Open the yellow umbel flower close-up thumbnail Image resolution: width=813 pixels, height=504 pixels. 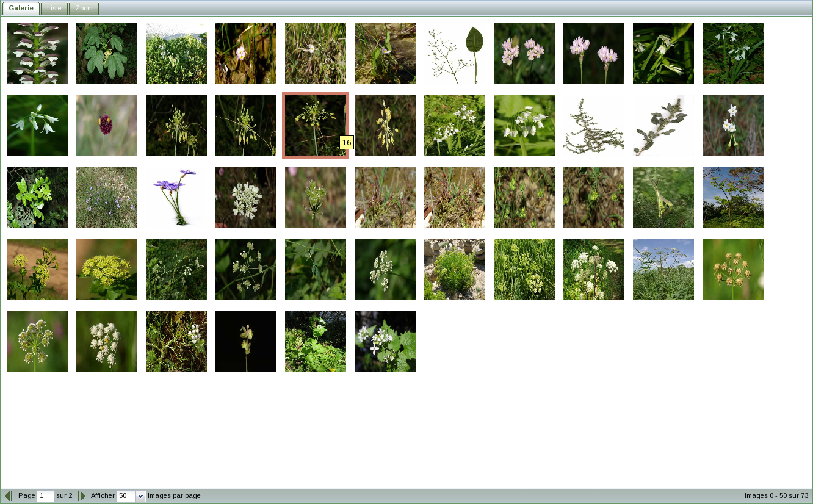107,269
